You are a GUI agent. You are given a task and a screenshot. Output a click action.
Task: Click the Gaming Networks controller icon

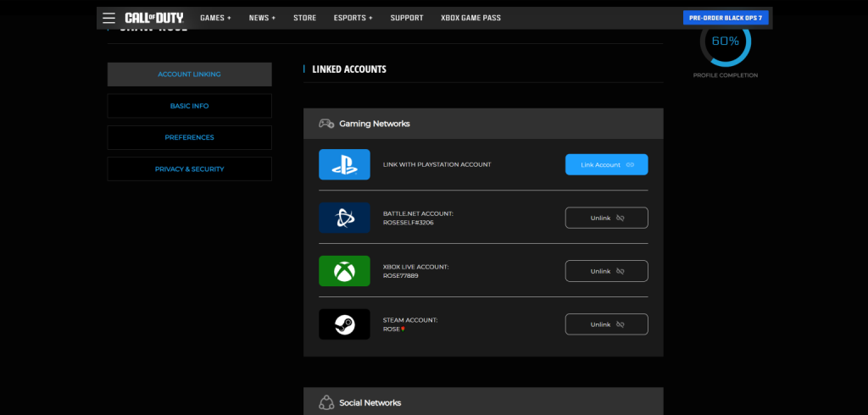(325, 124)
